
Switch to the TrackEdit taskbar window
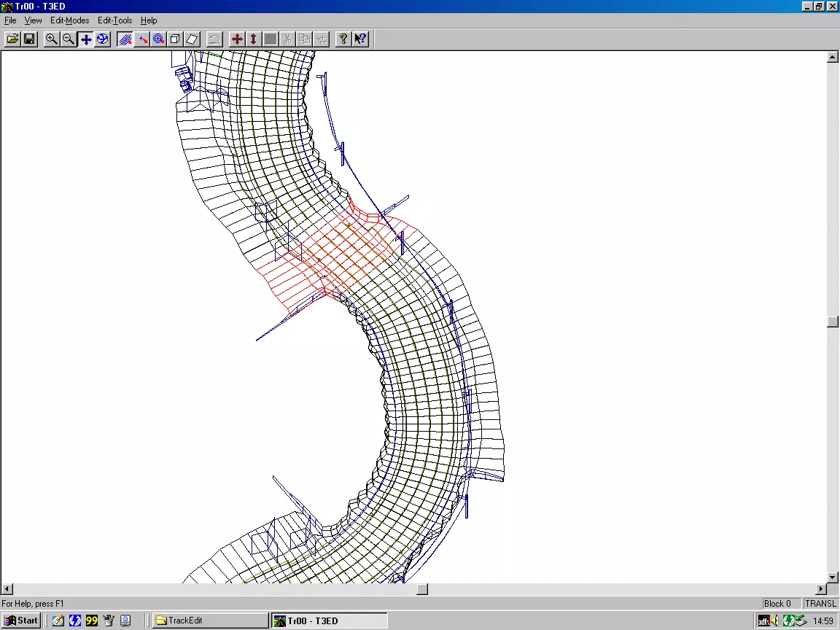(209, 621)
